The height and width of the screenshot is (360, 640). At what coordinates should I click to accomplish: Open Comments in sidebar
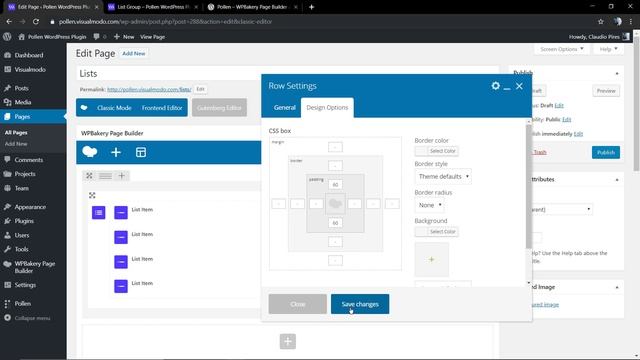29,160
